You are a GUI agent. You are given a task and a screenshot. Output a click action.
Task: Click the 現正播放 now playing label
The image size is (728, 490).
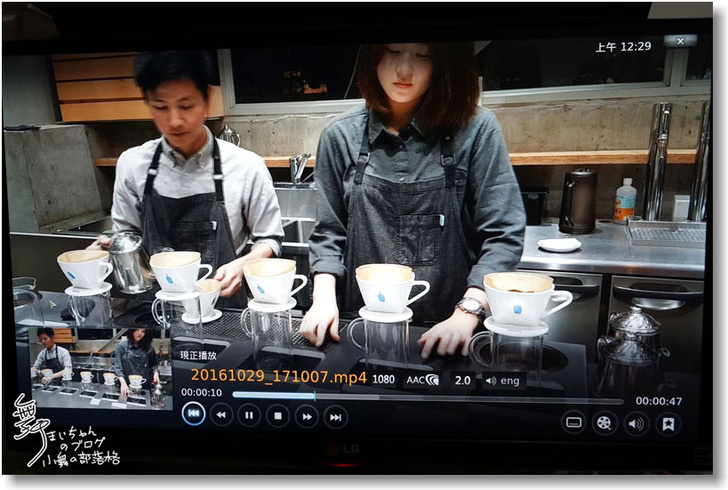(198, 356)
